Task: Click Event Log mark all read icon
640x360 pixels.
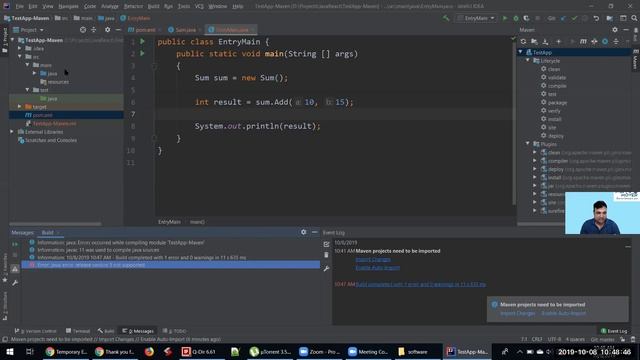Action: coord(326,244)
